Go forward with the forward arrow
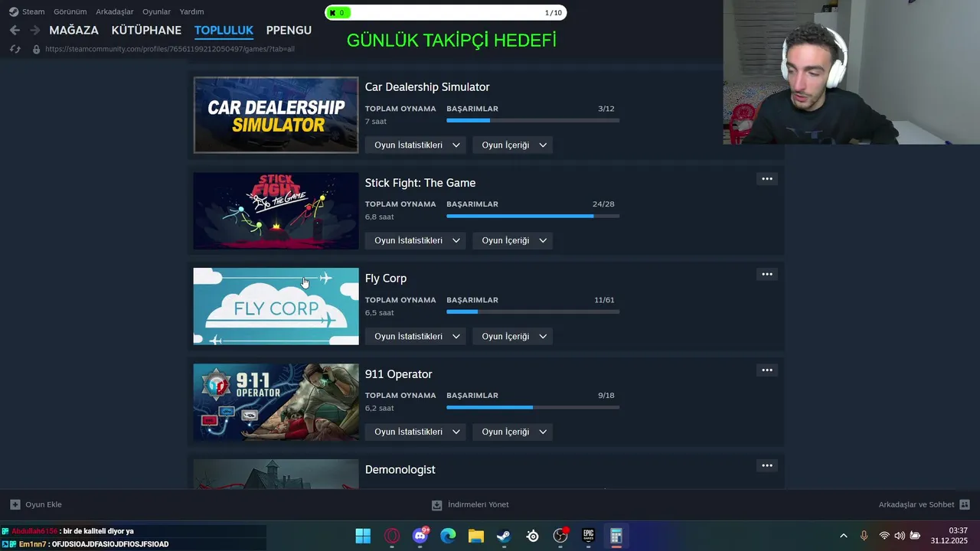The height and width of the screenshot is (551, 980). tap(34, 30)
